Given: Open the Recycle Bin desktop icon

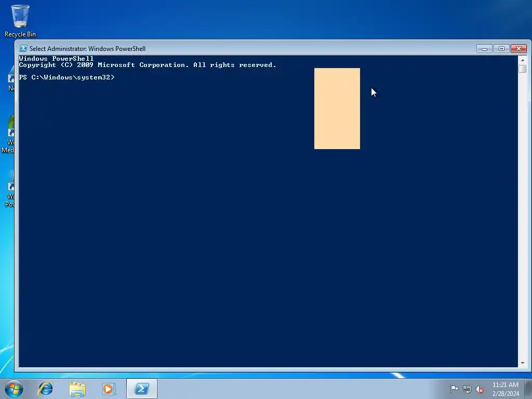Looking at the screenshot, I should pyautogui.click(x=20, y=20).
